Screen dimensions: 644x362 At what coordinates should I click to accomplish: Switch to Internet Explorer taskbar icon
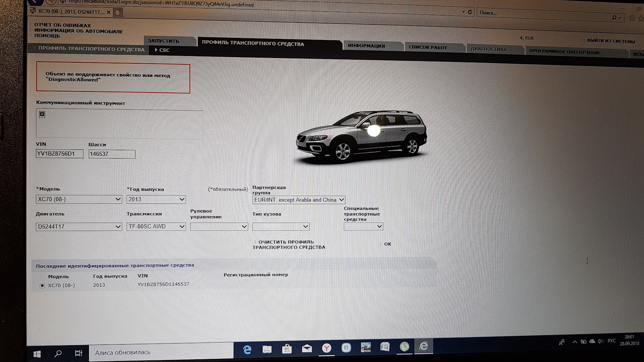(x=424, y=346)
